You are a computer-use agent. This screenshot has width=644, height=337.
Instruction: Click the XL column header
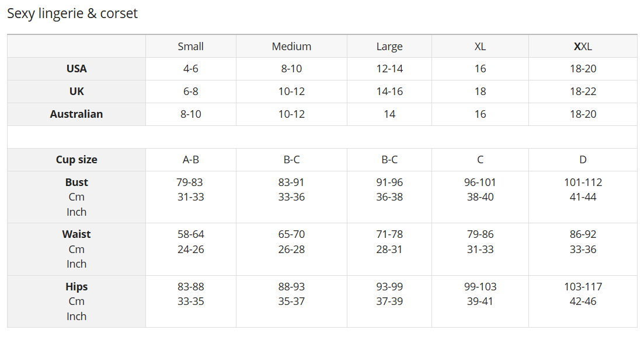pos(480,47)
